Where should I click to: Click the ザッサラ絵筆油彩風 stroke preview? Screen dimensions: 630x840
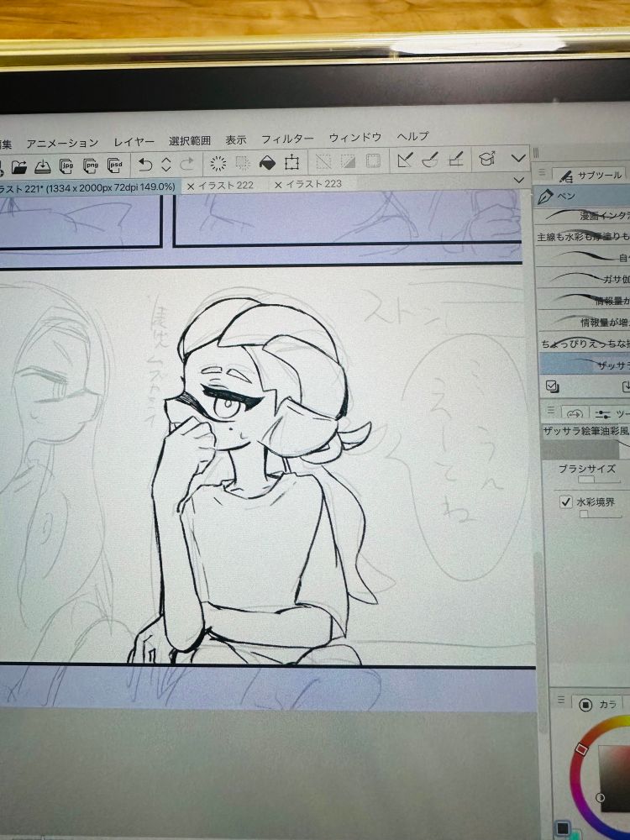click(586, 448)
